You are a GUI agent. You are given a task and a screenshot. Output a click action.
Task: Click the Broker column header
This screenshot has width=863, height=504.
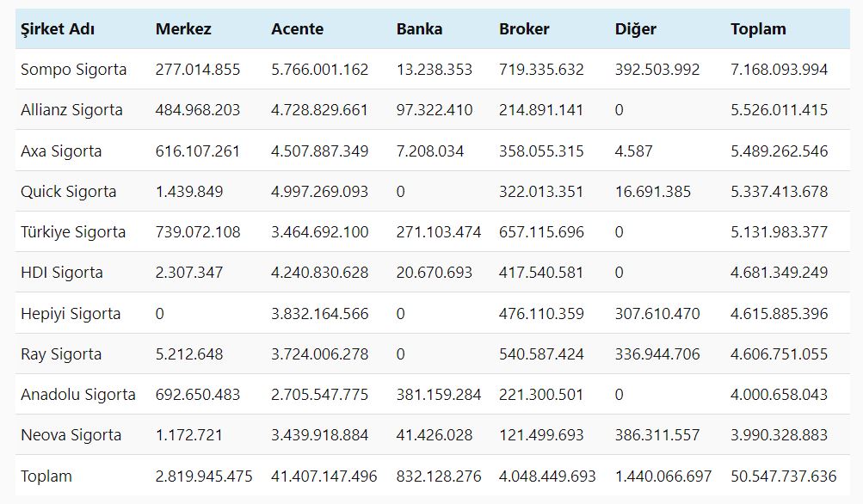coord(524,29)
